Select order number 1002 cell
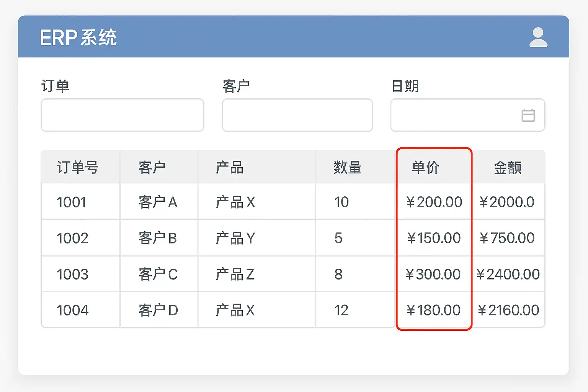The image size is (588, 392). [x=72, y=238]
